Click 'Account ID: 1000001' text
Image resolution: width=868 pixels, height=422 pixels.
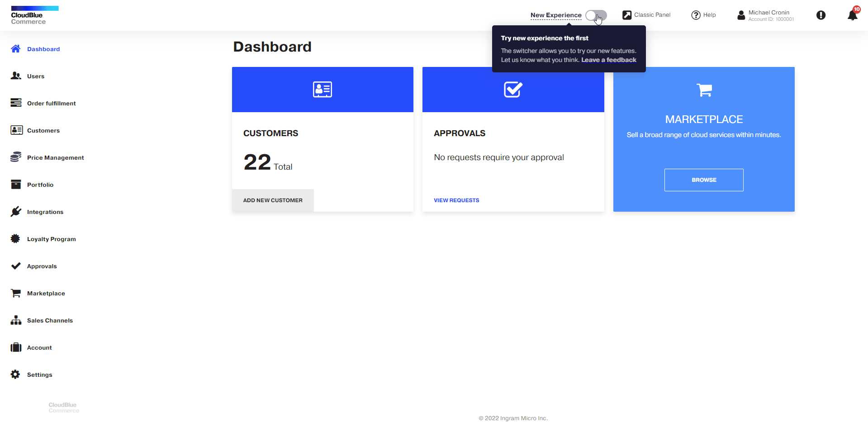pos(771,19)
